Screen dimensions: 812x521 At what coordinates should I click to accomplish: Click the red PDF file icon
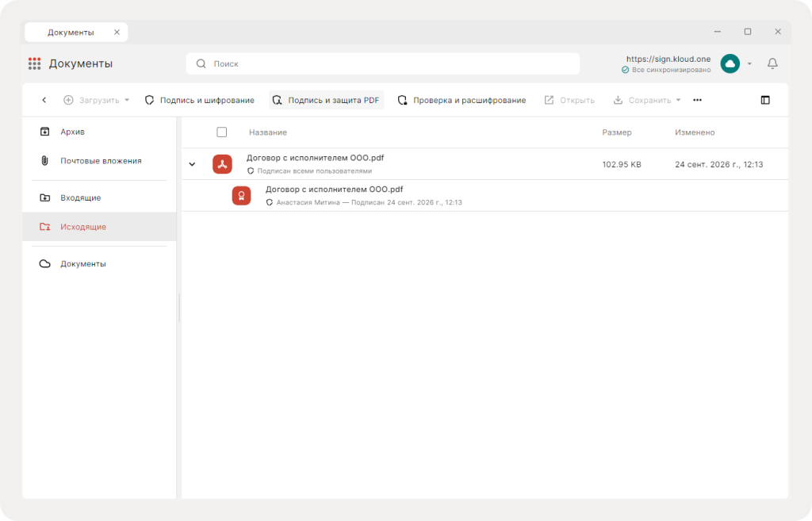pos(222,164)
